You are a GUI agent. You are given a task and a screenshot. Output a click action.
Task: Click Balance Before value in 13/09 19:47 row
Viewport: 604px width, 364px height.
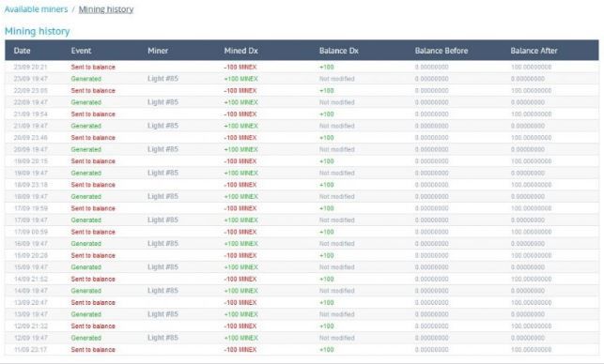point(431,314)
